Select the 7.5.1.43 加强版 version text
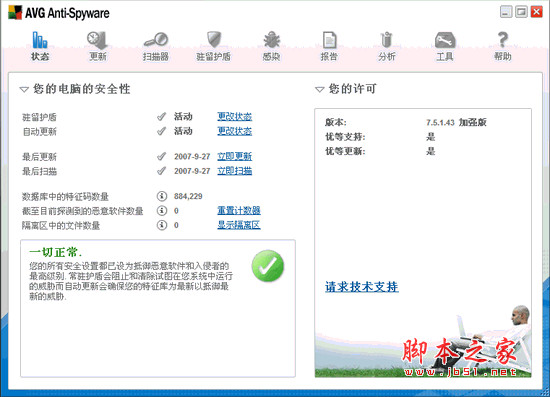This screenshot has width=550, height=397. coord(456,122)
